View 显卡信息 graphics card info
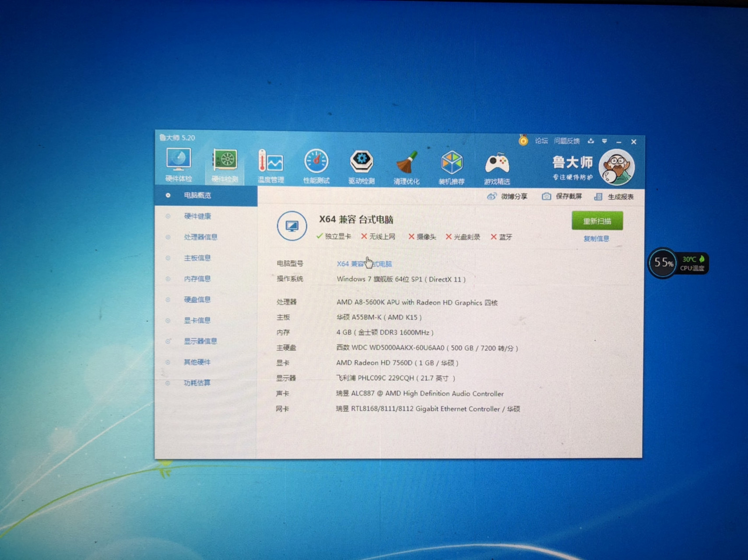 click(x=197, y=320)
